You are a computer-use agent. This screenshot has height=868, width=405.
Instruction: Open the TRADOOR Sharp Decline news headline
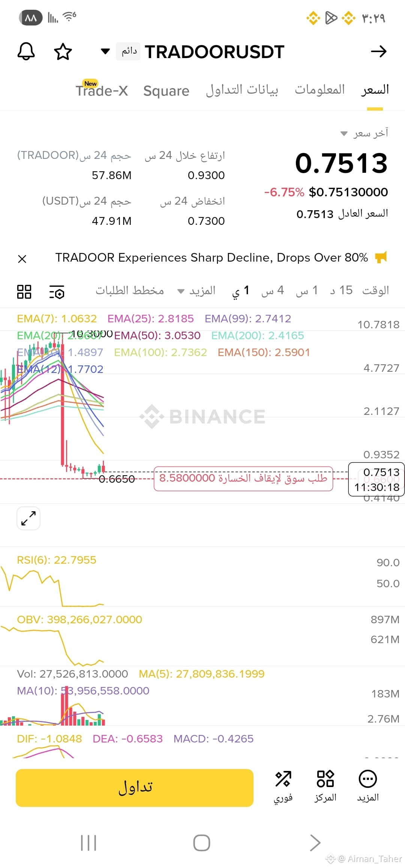pyautogui.click(x=211, y=257)
